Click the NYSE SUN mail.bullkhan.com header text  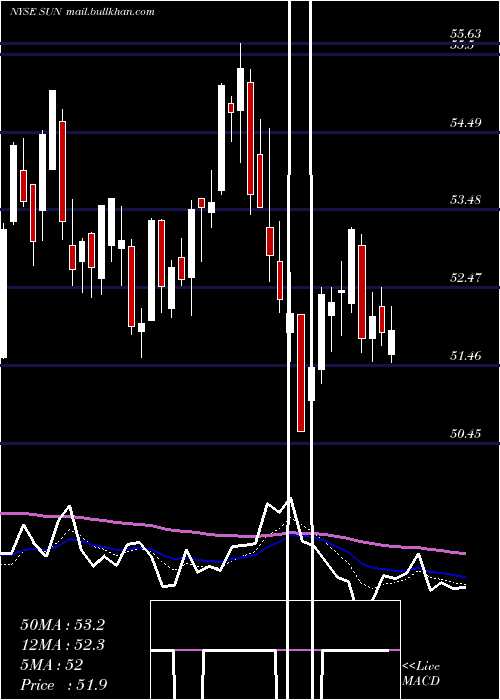pyautogui.click(x=82, y=12)
